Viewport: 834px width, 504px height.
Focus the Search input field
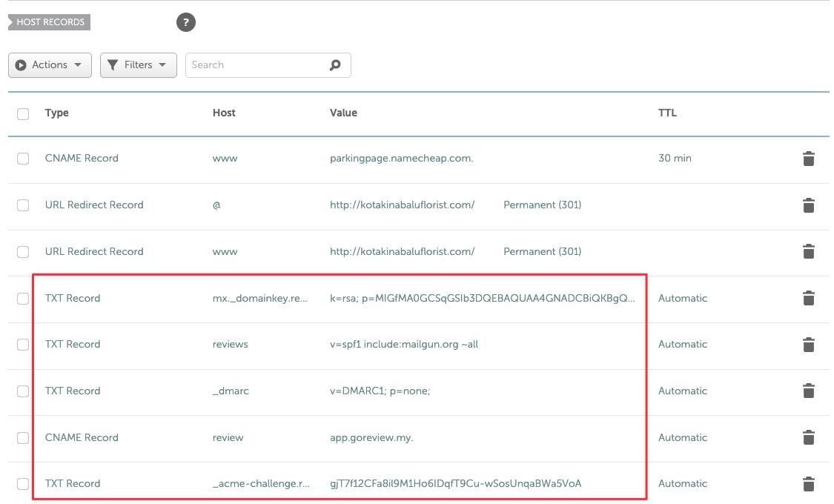256,65
